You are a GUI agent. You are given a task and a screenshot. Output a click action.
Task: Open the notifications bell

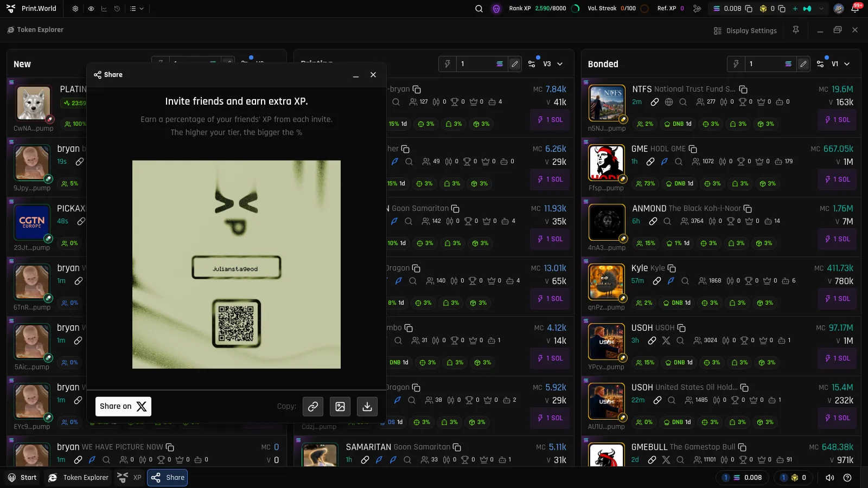click(855, 9)
